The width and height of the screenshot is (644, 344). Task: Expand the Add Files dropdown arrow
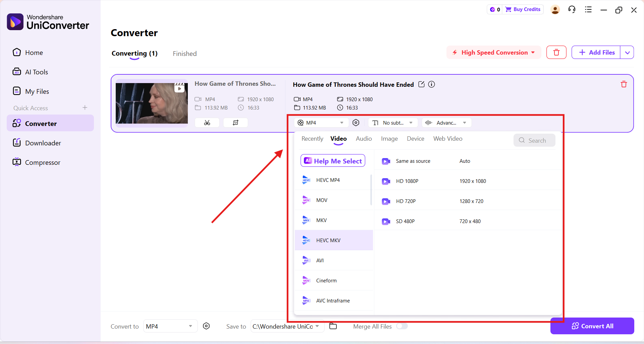(x=628, y=52)
